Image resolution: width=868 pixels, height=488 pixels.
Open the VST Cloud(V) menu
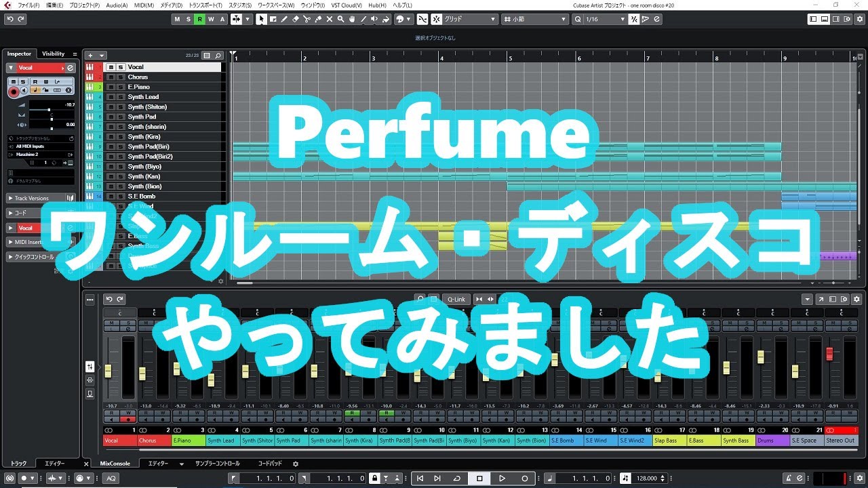point(347,5)
